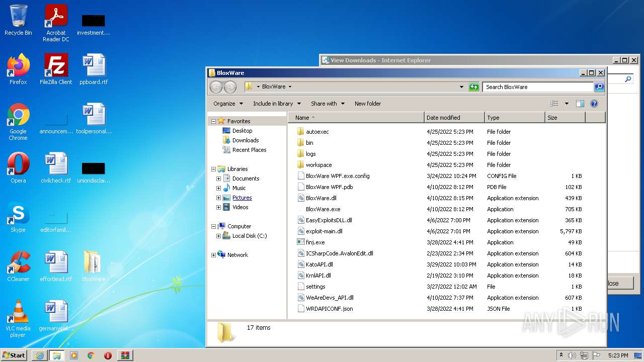Select KrnlAPI.dll file

(x=318, y=276)
